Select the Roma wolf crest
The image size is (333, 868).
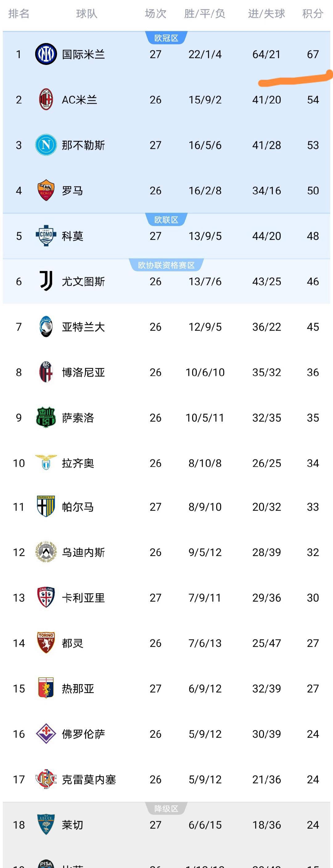click(x=46, y=190)
